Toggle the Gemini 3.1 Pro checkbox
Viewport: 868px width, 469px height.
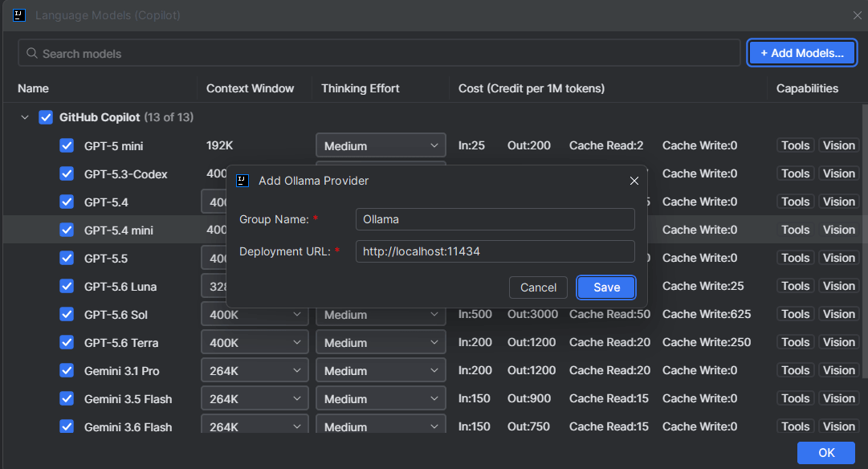pos(67,370)
